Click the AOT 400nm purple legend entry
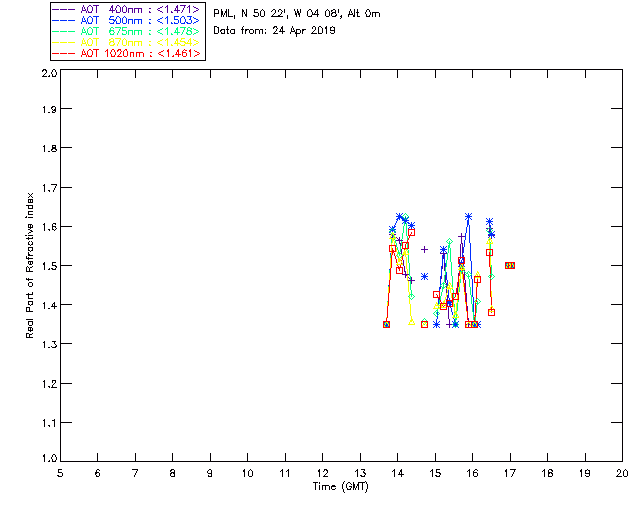This screenshot has height=512, width=640. 127,9
